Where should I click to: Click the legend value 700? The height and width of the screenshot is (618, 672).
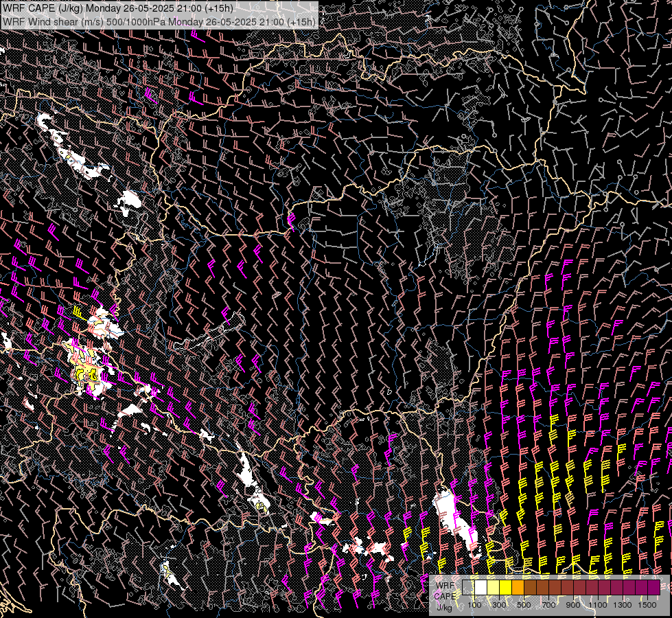548,605
